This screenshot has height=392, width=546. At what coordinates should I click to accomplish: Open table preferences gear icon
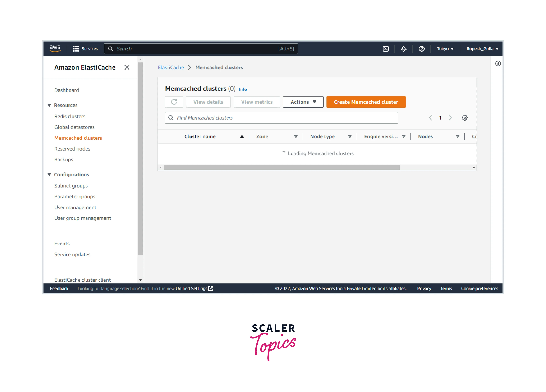[464, 118]
